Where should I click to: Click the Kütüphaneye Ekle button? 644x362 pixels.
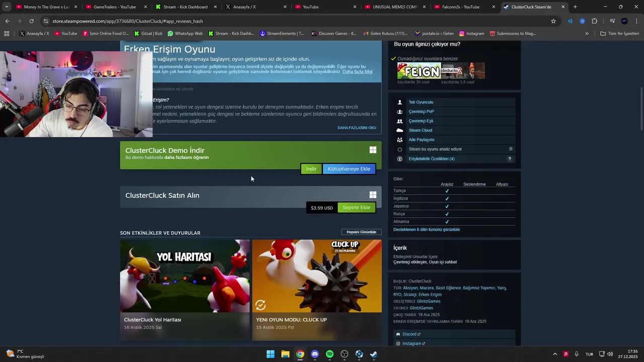tap(349, 169)
